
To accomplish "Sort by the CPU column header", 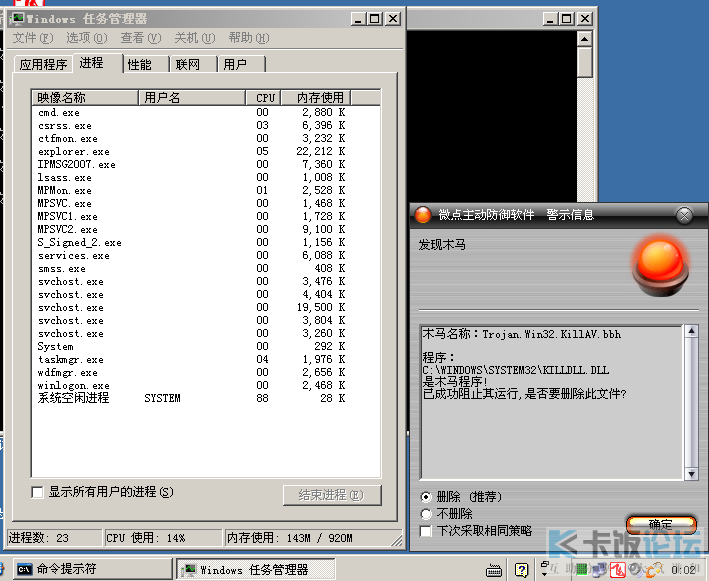I will pyautogui.click(x=264, y=98).
